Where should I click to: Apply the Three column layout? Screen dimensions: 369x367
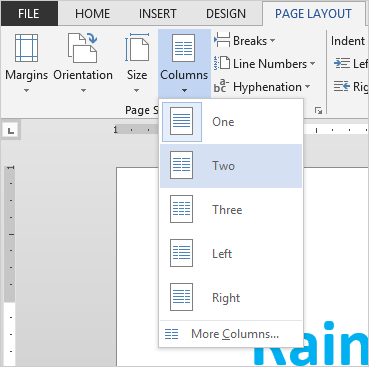pyautogui.click(x=231, y=210)
